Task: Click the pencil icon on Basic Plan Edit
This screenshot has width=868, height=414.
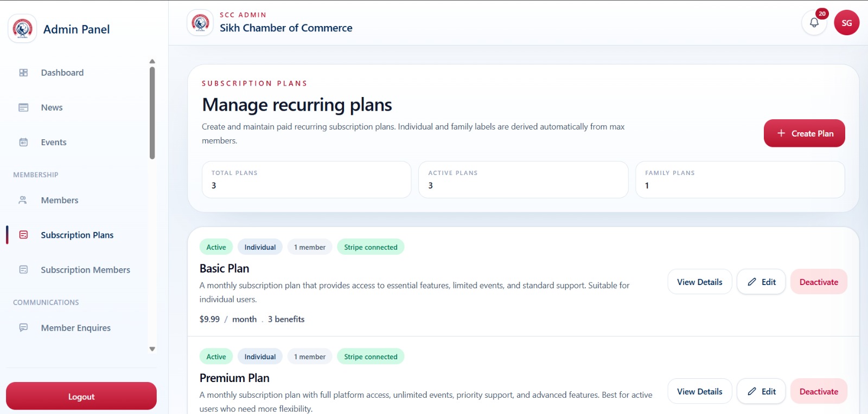Action: pyautogui.click(x=752, y=282)
